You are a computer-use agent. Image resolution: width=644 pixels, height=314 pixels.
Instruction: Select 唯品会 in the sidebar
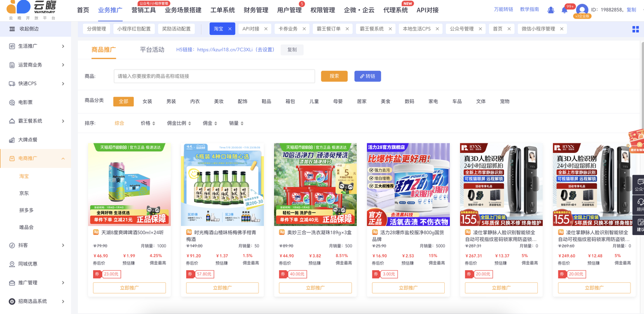(27, 227)
